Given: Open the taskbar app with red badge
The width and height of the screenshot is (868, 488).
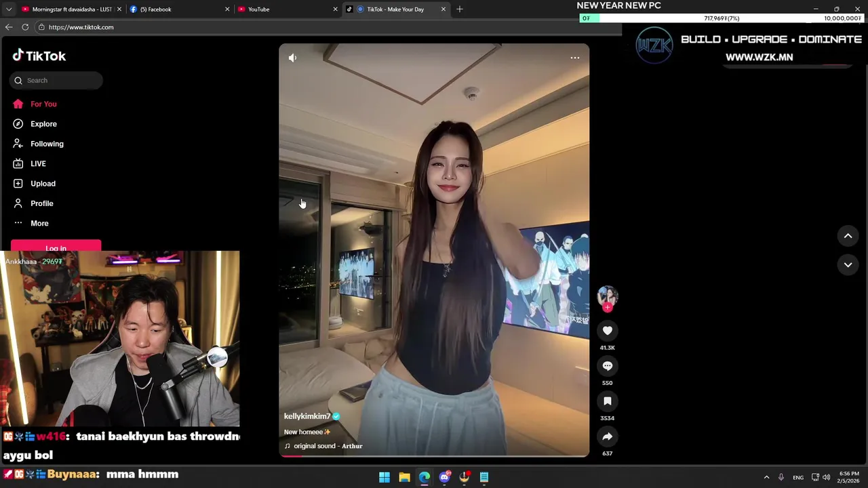Looking at the screenshot, I should (x=465, y=477).
